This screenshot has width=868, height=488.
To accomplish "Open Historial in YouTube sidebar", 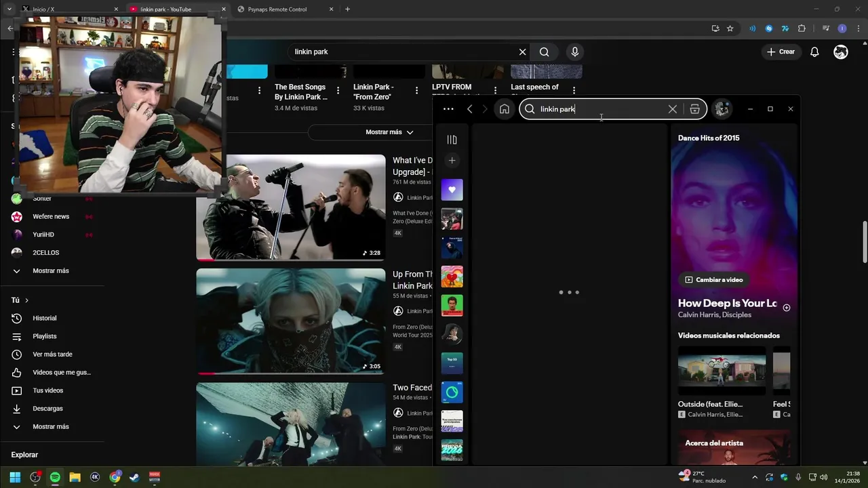I will 45,319.
